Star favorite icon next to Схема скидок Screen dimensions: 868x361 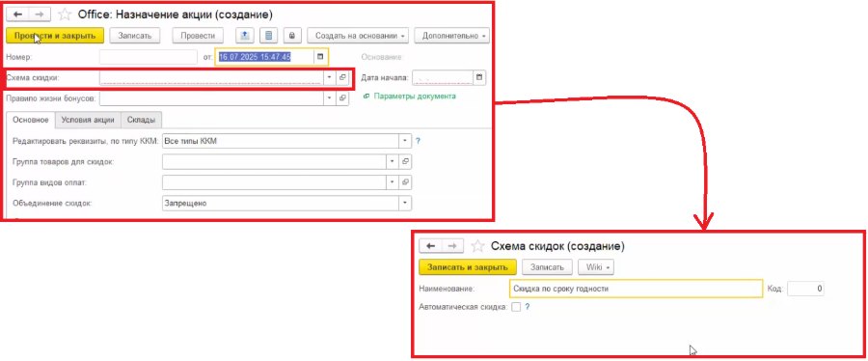478,246
